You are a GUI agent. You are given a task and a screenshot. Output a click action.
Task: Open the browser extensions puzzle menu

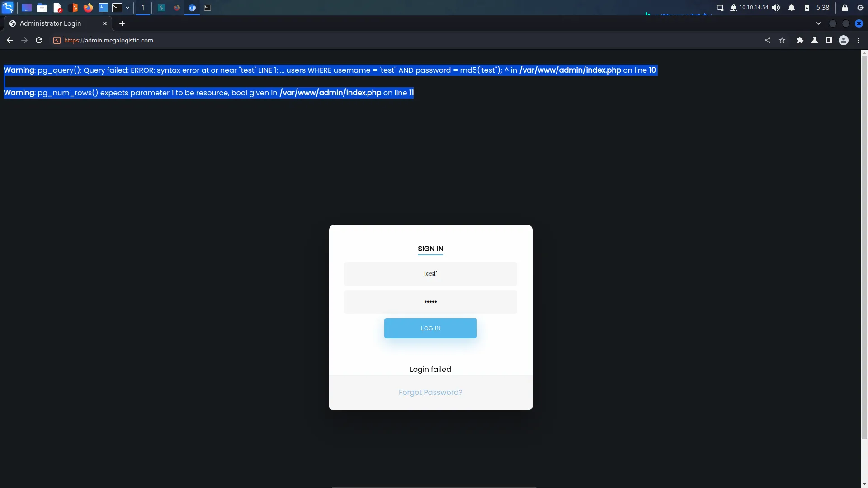800,40
